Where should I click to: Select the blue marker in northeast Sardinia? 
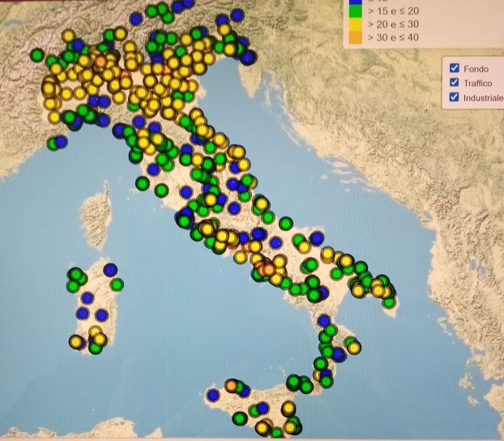110,270
